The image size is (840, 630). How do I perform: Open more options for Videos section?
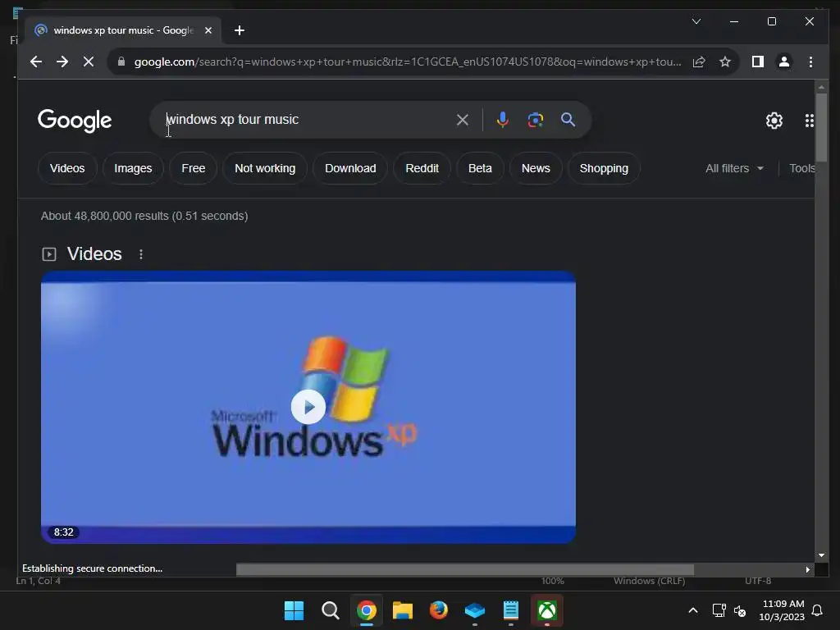[x=141, y=254]
